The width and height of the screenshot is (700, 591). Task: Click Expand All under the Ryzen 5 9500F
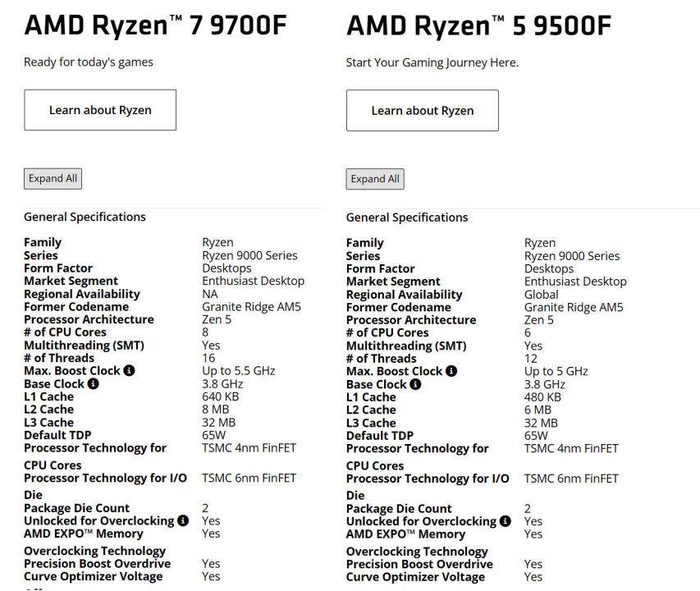click(375, 179)
